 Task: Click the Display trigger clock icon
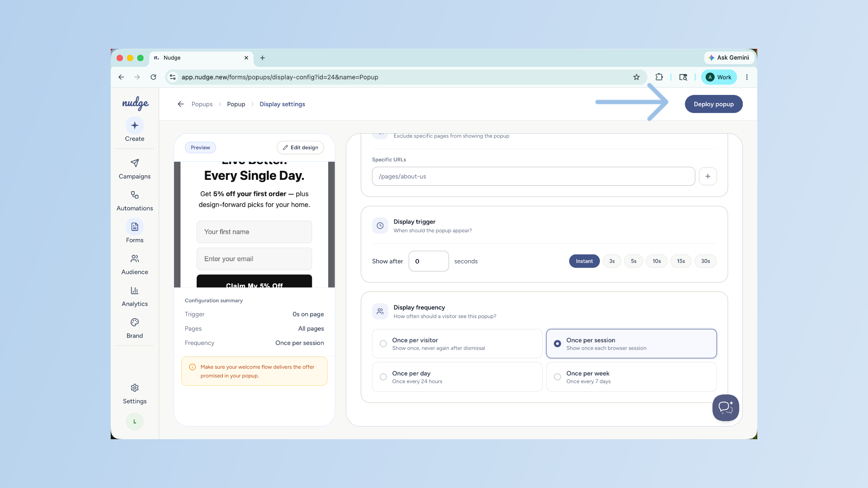(380, 225)
